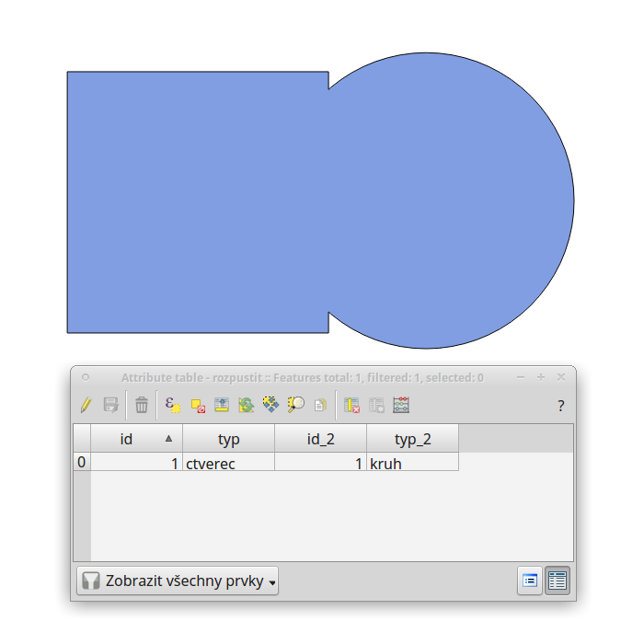Click the New column icon
This screenshot has width=644, height=644.
pyautogui.click(x=376, y=405)
